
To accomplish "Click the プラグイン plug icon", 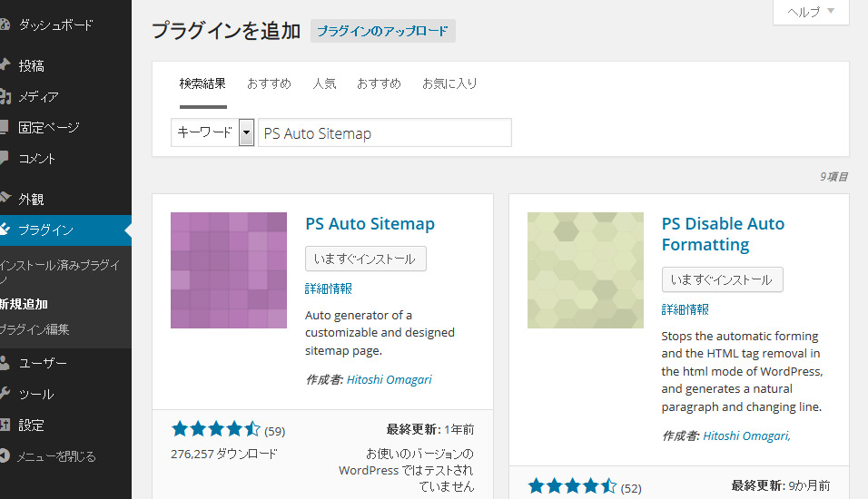I will point(5,229).
